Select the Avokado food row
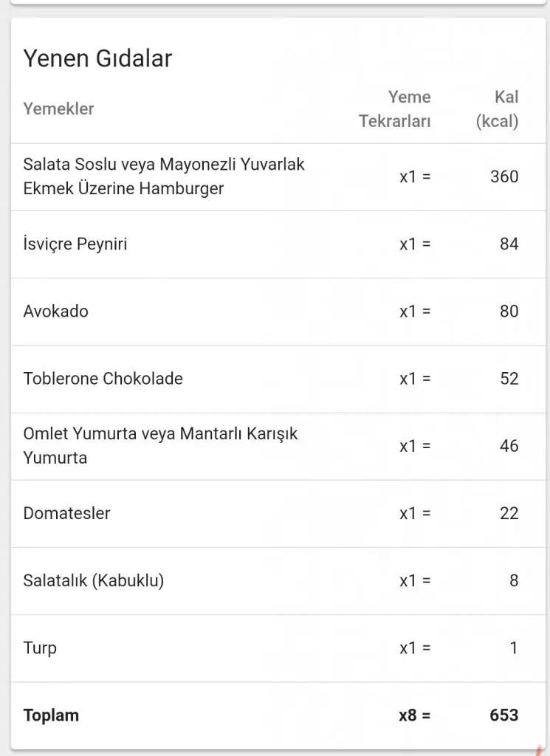Image resolution: width=550 pixels, height=756 pixels. (56, 311)
